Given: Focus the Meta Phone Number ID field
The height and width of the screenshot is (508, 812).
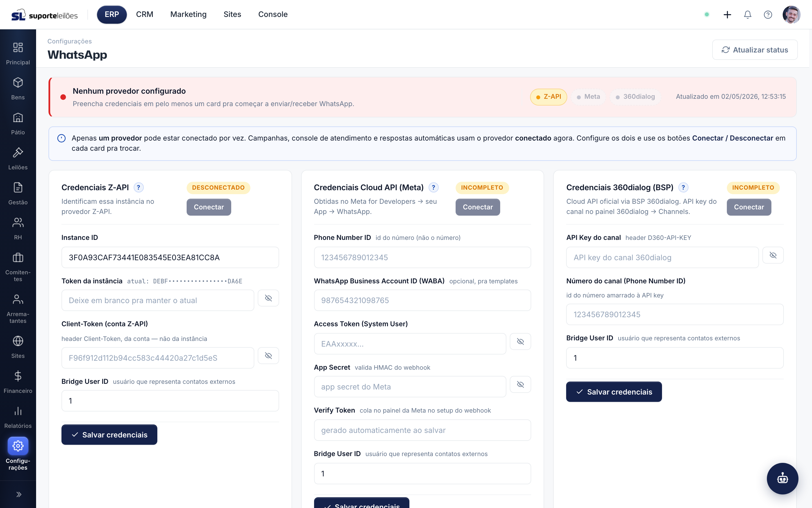Looking at the screenshot, I should (422, 257).
